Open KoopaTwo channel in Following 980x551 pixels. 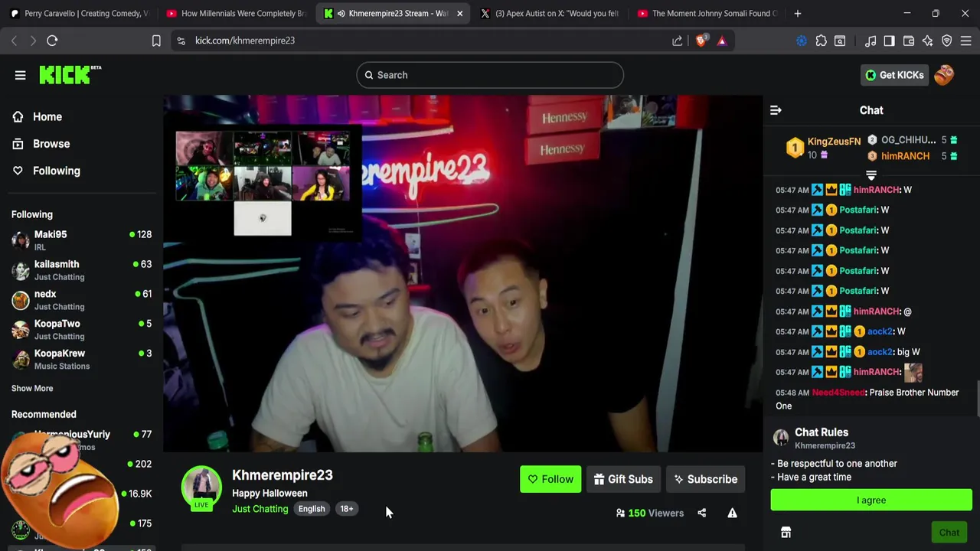pyautogui.click(x=81, y=330)
